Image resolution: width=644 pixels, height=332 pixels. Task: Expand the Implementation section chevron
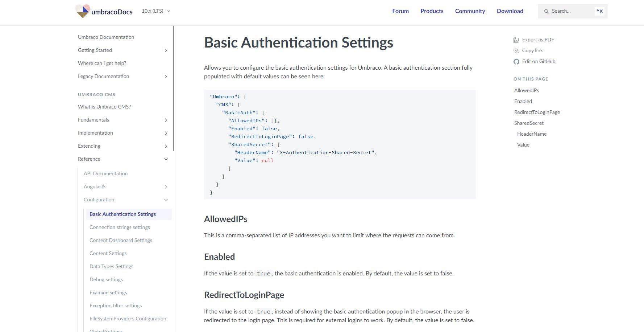pyautogui.click(x=166, y=133)
